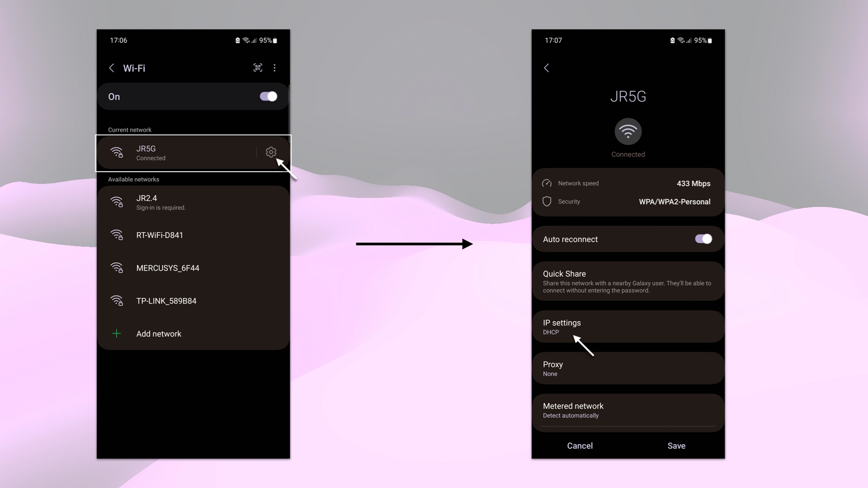868x488 pixels.
Task: Expand Quick Share network sharing options
Action: pyautogui.click(x=628, y=281)
